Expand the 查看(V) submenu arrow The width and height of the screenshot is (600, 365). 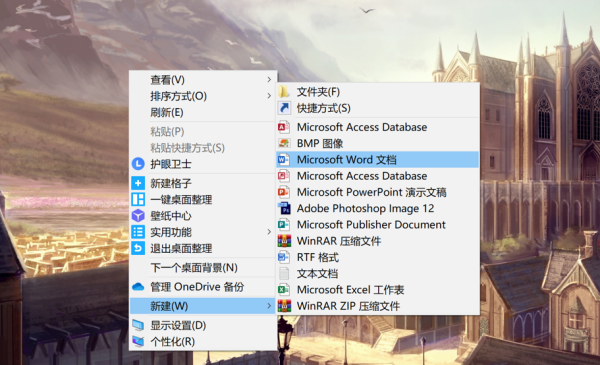pyautogui.click(x=269, y=80)
